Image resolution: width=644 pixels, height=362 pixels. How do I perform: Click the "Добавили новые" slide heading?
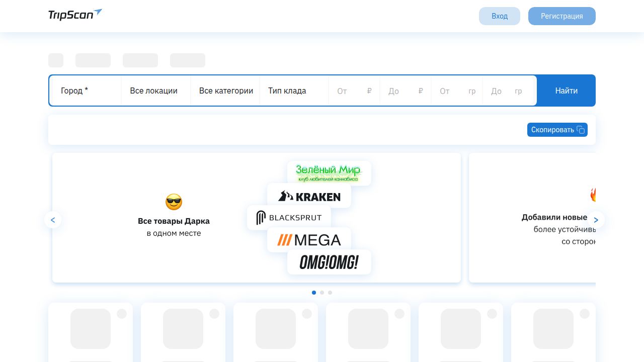click(554, 217)
